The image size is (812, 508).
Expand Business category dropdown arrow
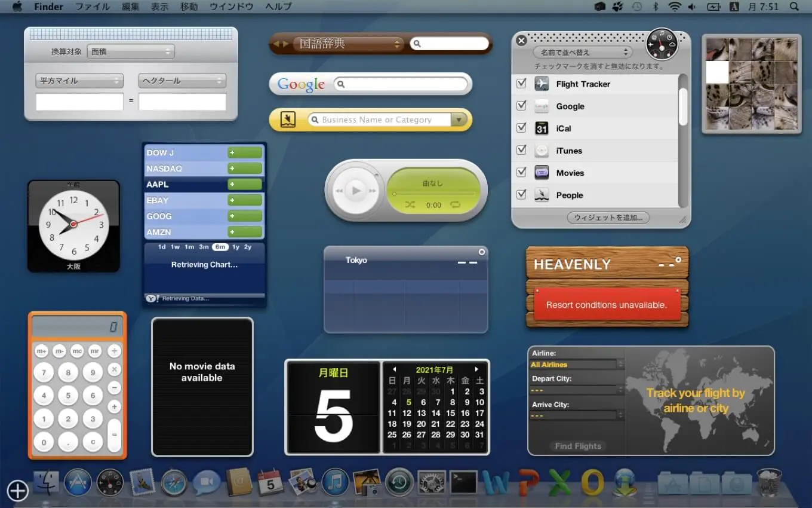pyautogui.click(x=459, y=120)
